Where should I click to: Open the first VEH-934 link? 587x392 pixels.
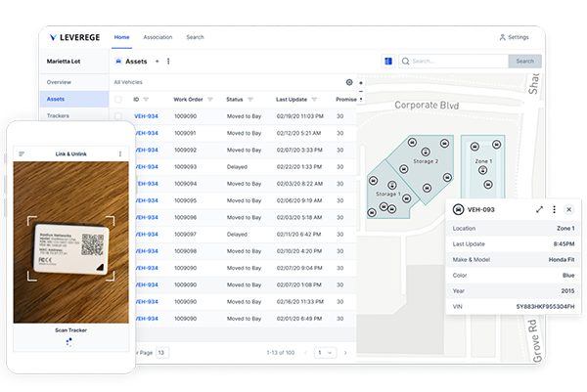[x=146, y=115]
